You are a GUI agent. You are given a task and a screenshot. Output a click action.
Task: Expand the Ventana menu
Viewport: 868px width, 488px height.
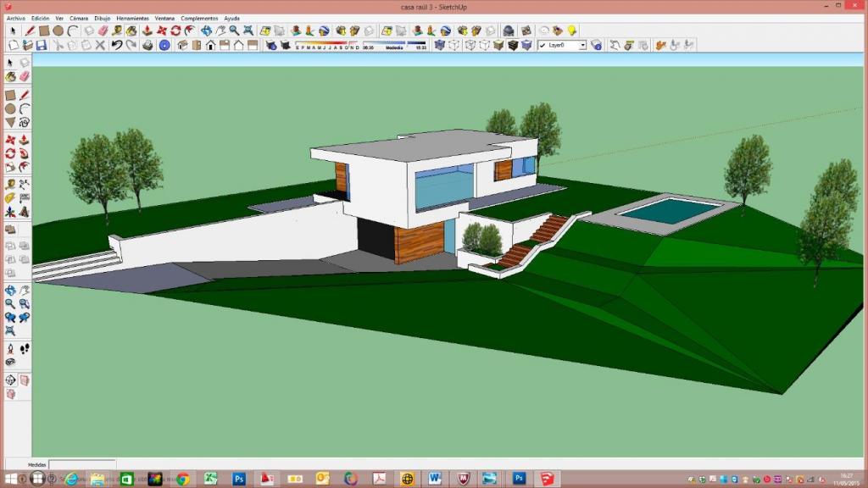[164, 18]
